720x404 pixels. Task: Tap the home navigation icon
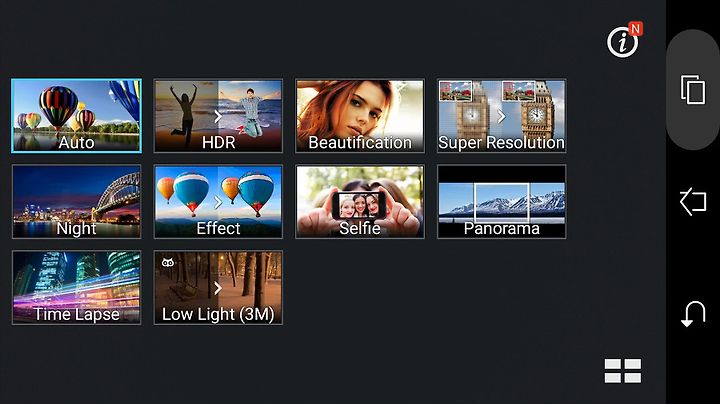[x=693, y=202]
